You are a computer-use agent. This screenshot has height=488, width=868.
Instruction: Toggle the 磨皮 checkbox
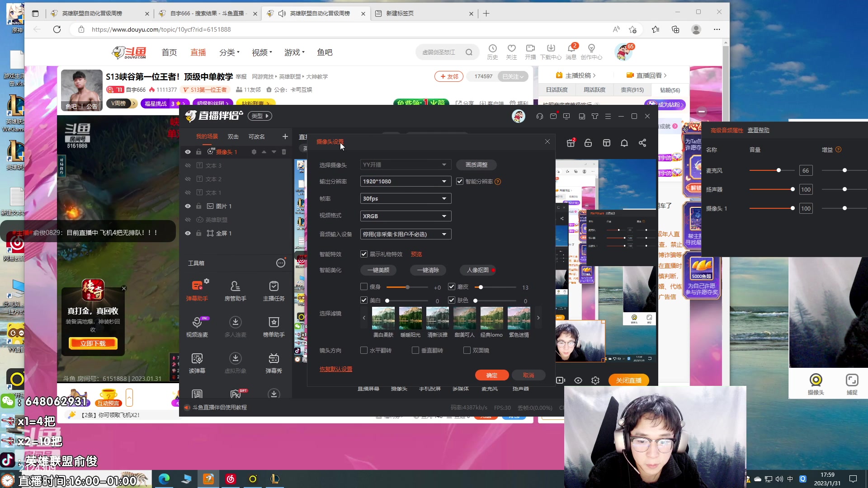click(452, 286)
